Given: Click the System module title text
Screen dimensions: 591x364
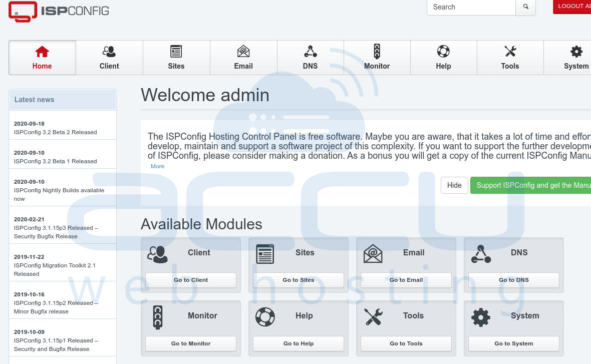Looking at the screenshot, I should tap(525, 316).
